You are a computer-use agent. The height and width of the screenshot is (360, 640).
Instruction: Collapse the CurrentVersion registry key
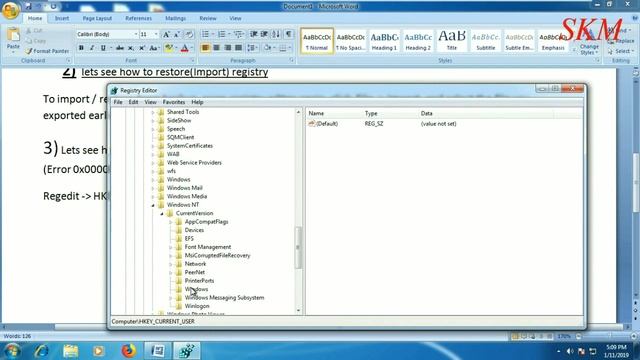pyautogui.click(x=162, y=213)
